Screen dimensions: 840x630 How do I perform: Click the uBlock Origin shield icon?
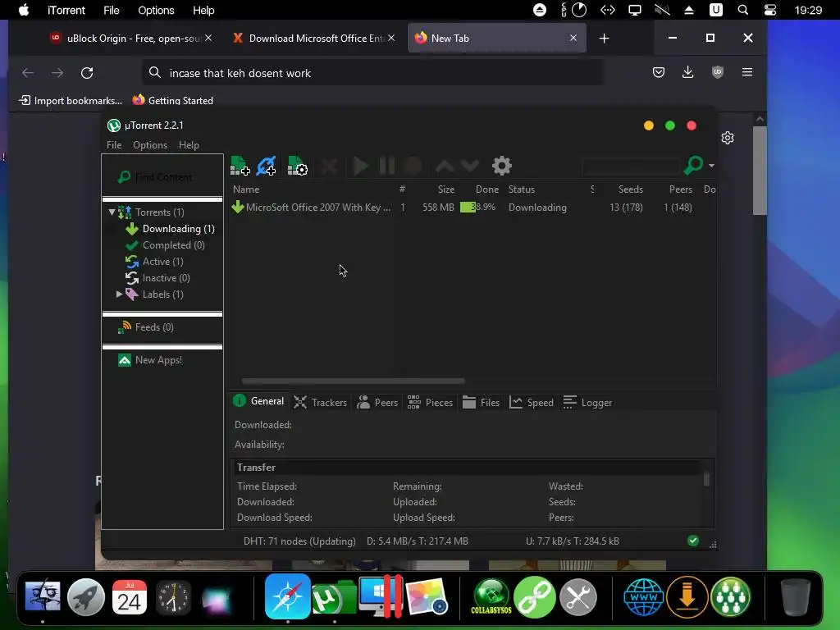point(717,72)
